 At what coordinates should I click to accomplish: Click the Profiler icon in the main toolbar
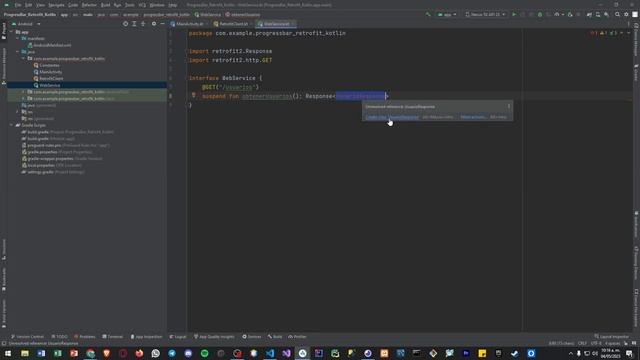click(x=557, y=14)
